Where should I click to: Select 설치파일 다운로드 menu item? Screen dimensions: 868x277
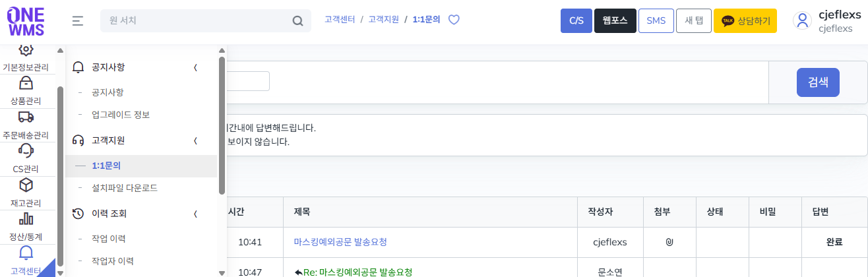pos(125,188)
